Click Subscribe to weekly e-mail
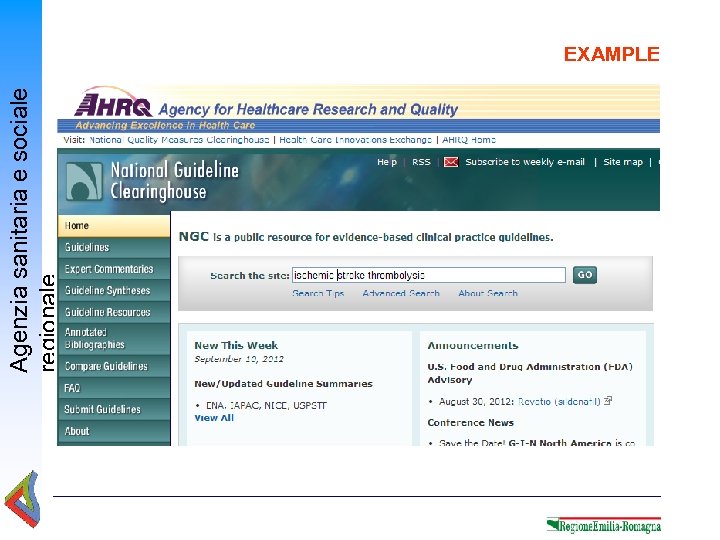The image size is (720, 540). 525,162
